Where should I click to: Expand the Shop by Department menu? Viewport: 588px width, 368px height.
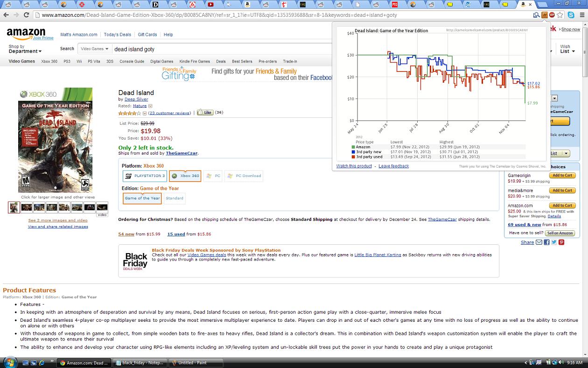point(25,49)
